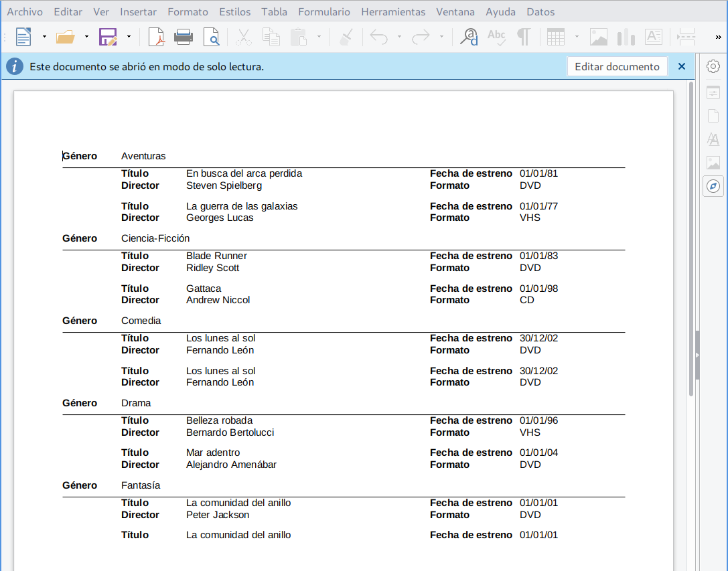Click the Editar documento button
Screen dimensions: 728x571
click(x=617, y=67)
